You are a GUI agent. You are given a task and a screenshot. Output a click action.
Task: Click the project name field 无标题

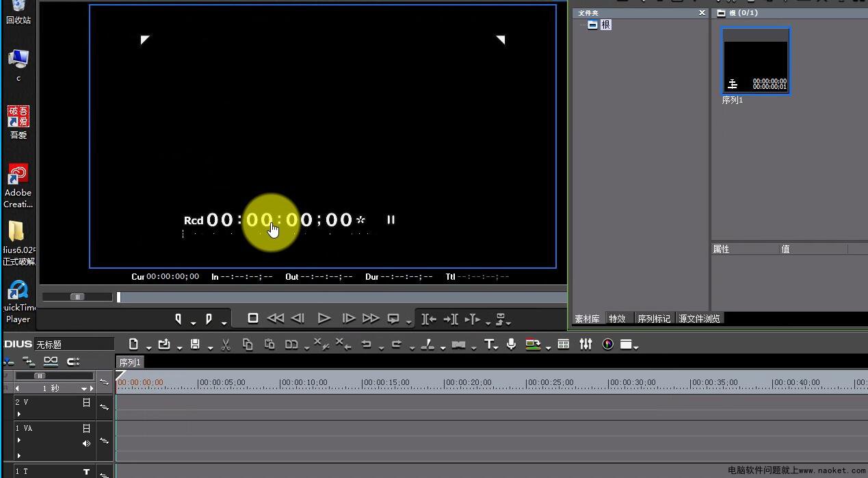(74, 345)
